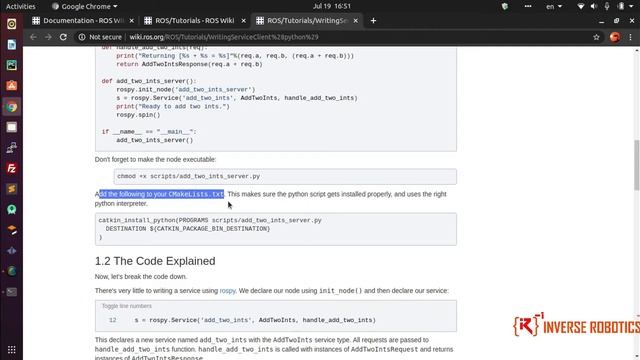Click the 'rospy.spin()' code line
The width and height of the screenshot is (640, 360).
138,115
